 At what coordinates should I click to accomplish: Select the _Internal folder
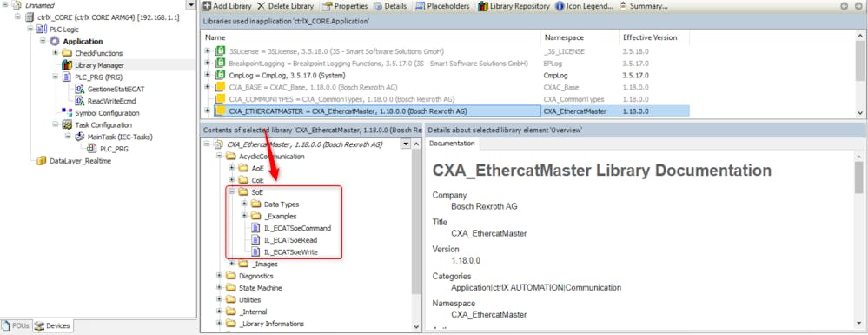point(247,312)
